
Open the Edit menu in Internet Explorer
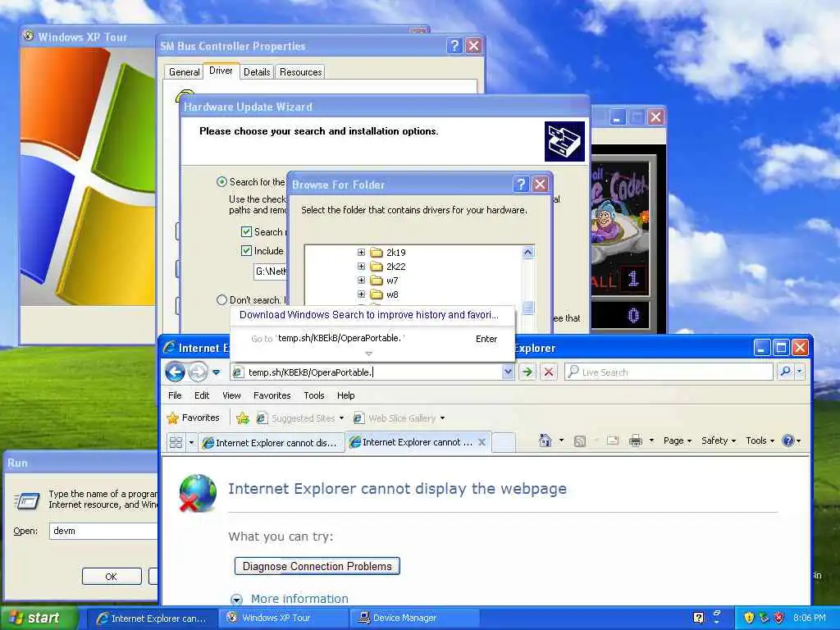(x=202, y=395)
